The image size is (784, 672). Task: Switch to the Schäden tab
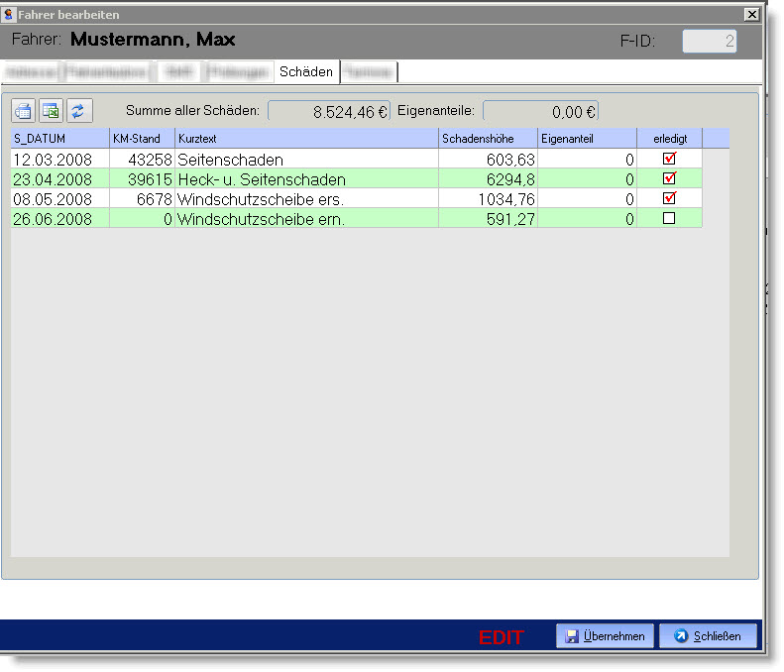(x=306, y=72)
